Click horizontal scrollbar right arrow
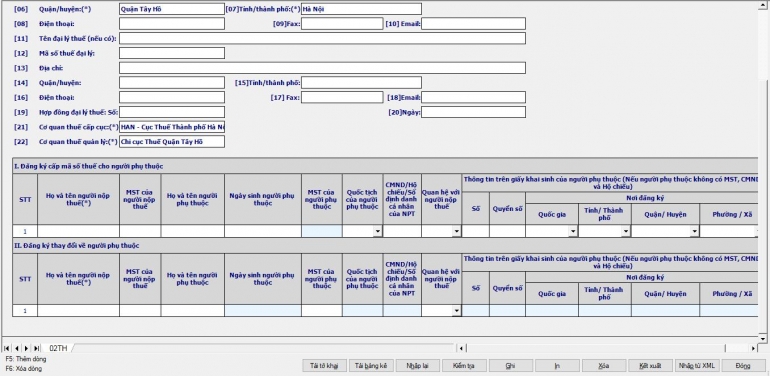Image resolution: width=770 pixels, height=376 pixels. (753, 348)
